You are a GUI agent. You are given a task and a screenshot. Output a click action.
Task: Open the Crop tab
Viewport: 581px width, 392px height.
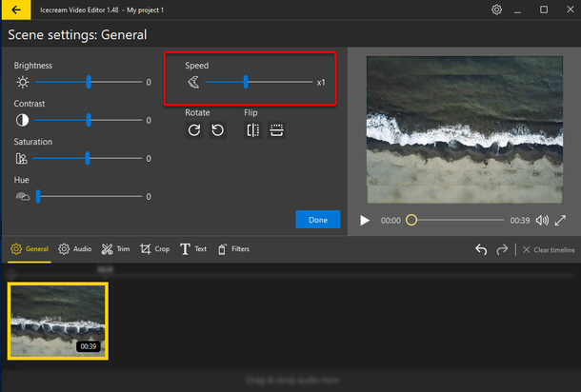(x=154, y=249)
